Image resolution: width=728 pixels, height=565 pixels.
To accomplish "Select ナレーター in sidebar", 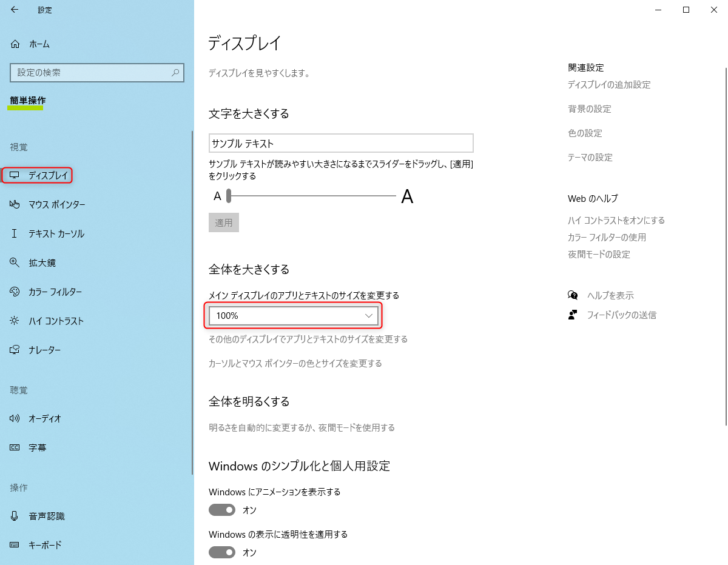I will point(45,350).
